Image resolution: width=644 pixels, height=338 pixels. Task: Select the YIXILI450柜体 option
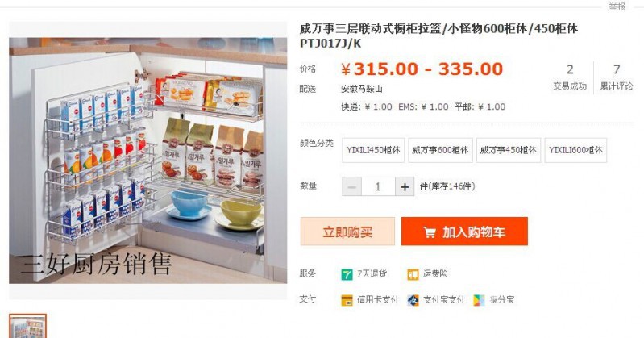point(373,150)
